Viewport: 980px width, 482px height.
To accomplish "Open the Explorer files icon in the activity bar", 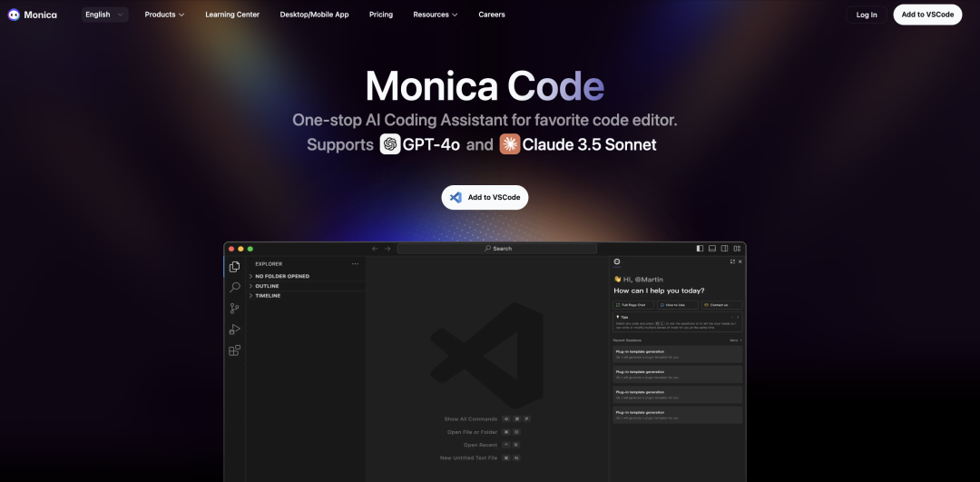I will pos(234,266).
